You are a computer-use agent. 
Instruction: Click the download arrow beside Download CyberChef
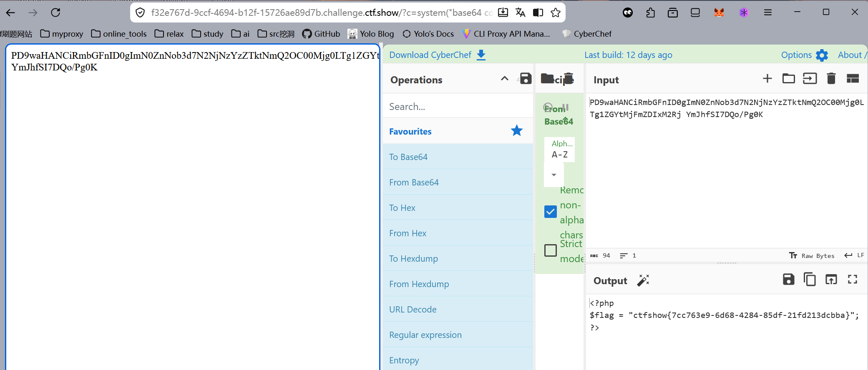click(x=481, y=55)
